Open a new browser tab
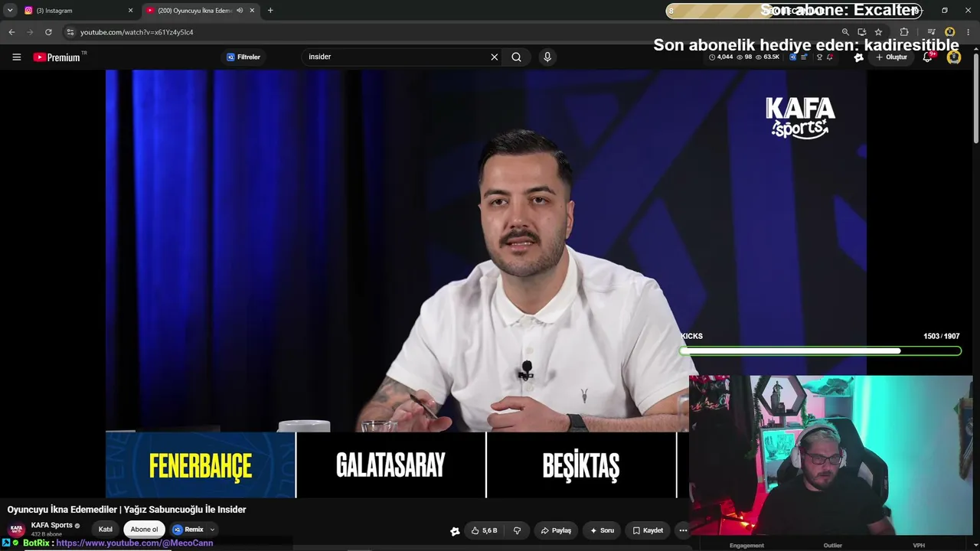Image resolution: width=980 pixels, height=551 pixels. [270, 11]
